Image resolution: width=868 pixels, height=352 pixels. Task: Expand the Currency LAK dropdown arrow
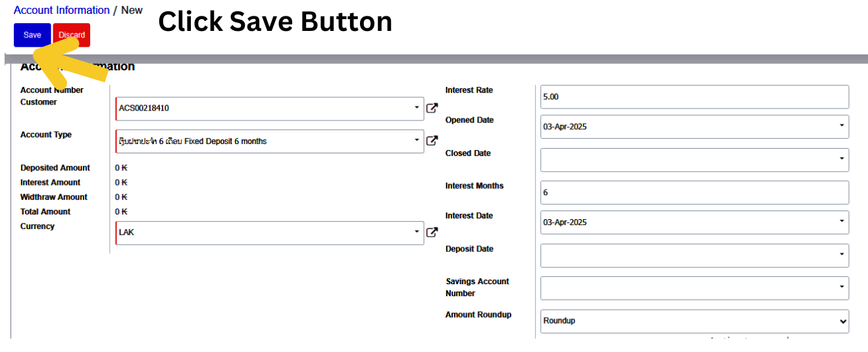click(417, 232)
